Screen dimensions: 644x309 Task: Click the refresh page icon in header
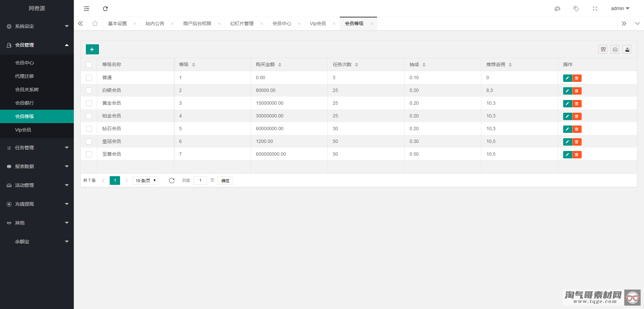pyautogui.click(x=105, y=9)
